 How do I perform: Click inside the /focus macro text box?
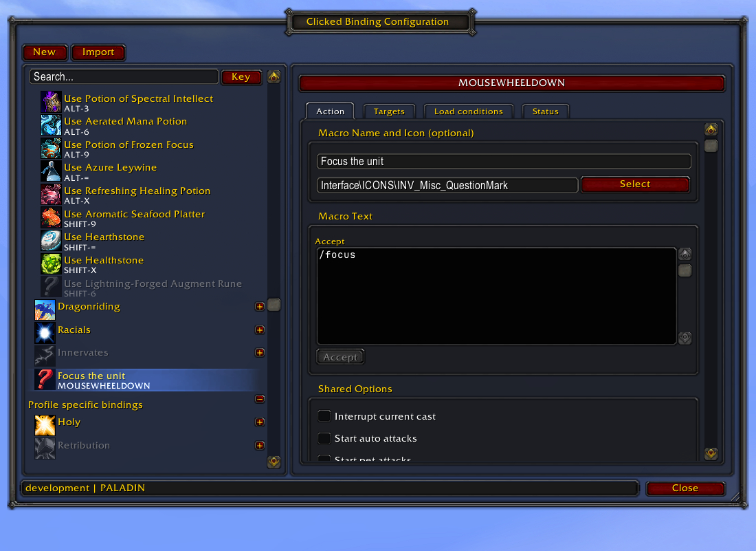(x=497, y=296)
